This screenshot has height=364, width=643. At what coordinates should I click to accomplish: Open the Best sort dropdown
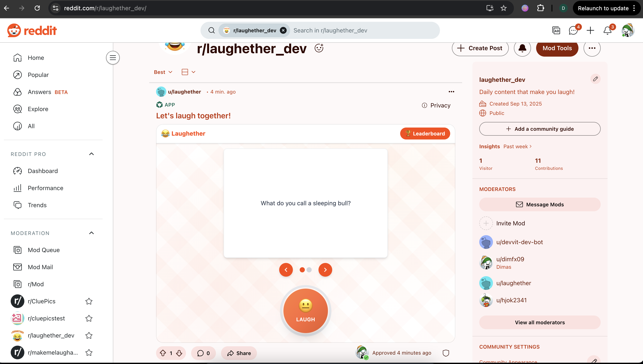click(163, 72)
